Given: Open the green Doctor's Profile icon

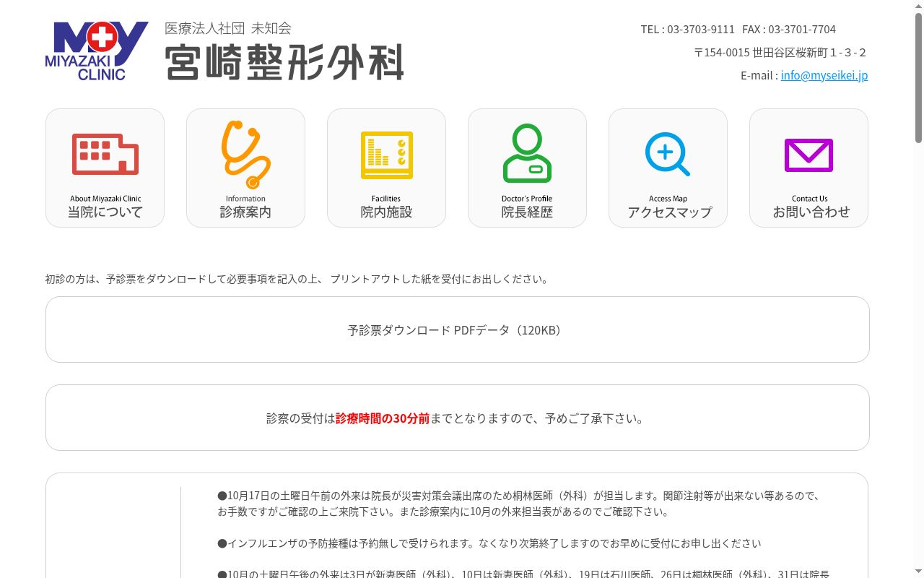Looking at the screenshot, I should [x=527, y=168].
